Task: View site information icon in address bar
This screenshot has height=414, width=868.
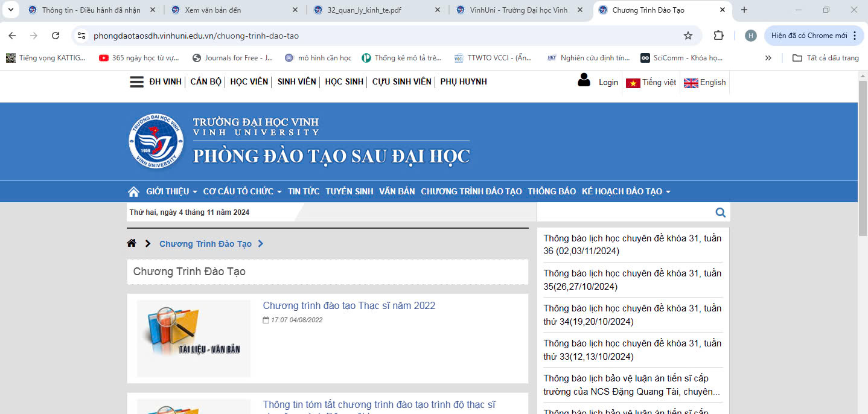Action: (x=81, y=36)
